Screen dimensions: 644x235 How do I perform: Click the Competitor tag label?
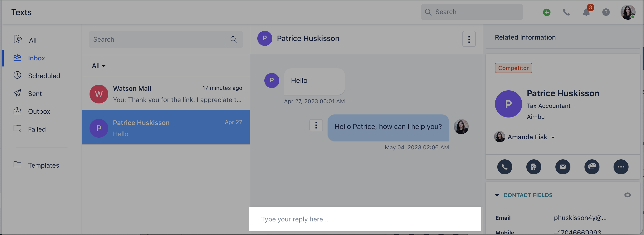(513, 68)
